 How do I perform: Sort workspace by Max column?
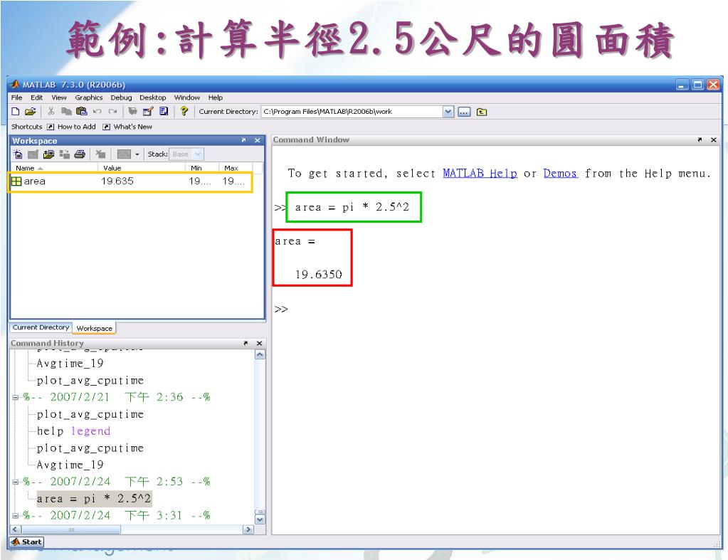(x=235, y=168)
